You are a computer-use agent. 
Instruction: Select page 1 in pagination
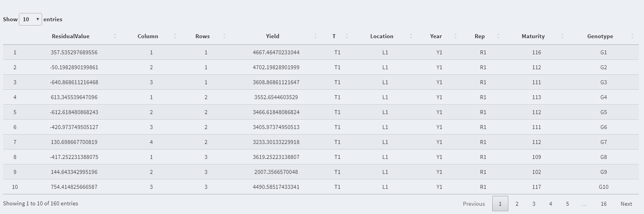click(x=500, y=204)
